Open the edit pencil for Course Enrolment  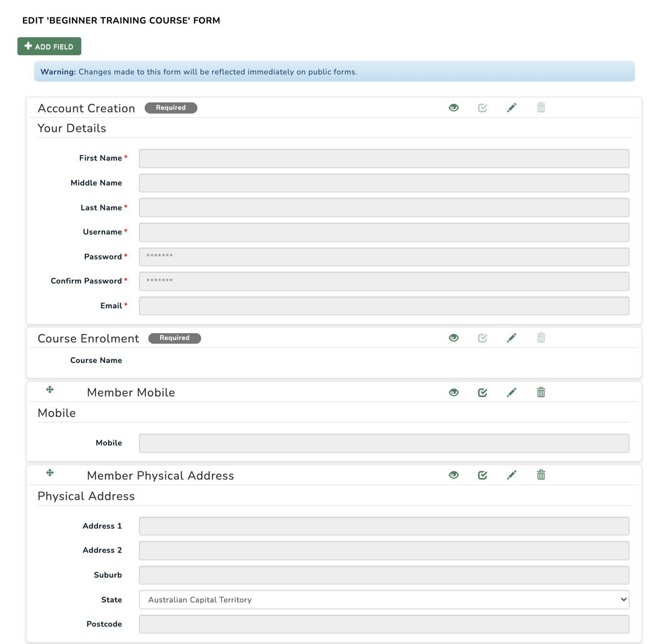[511, 338]
